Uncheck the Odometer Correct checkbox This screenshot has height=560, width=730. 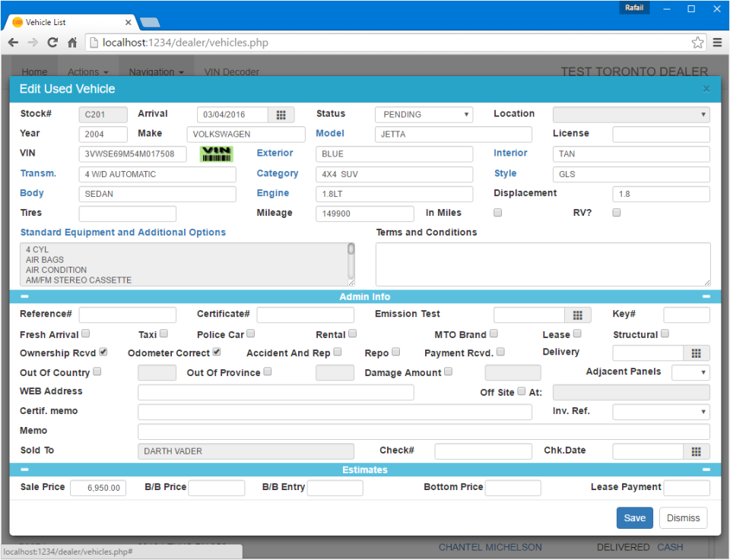click(x=216, y=352)
